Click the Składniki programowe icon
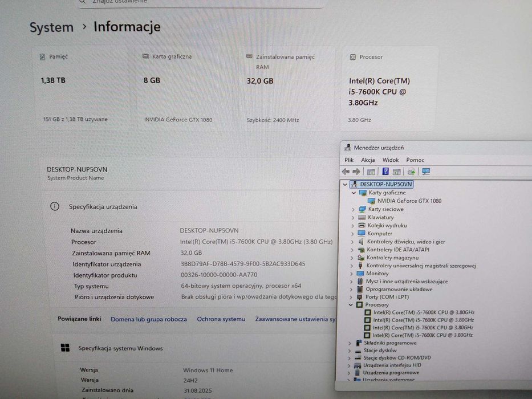 click(x=358, y=343)
